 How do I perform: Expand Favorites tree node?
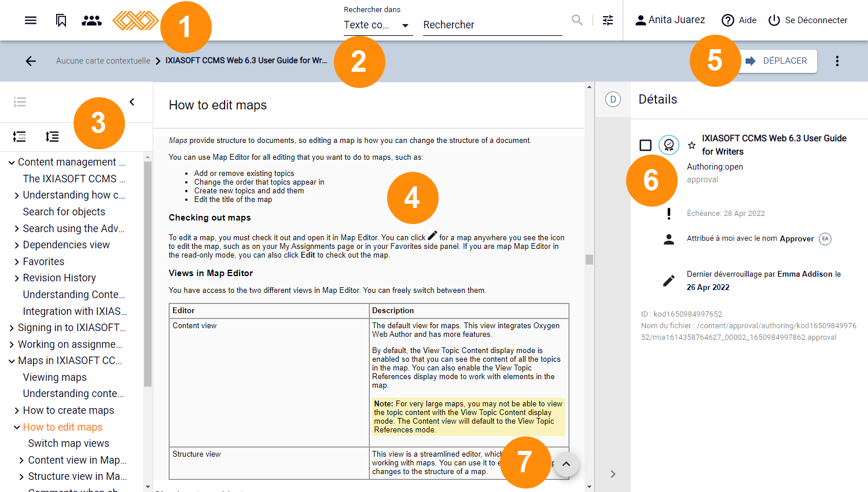point(17,262)
